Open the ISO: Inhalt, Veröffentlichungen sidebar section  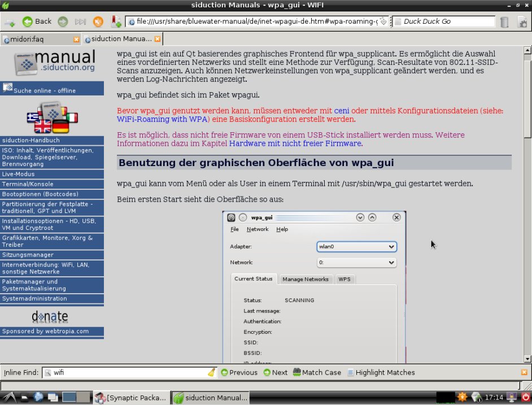pyautogui.click(x=52, y=157)
